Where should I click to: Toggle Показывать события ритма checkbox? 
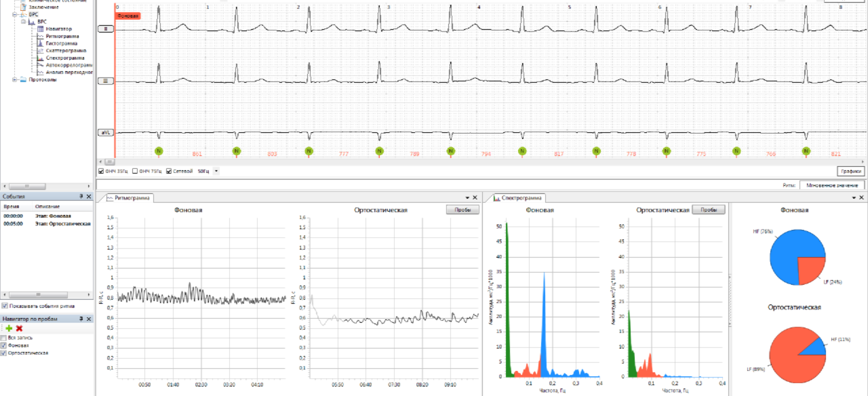5,306
